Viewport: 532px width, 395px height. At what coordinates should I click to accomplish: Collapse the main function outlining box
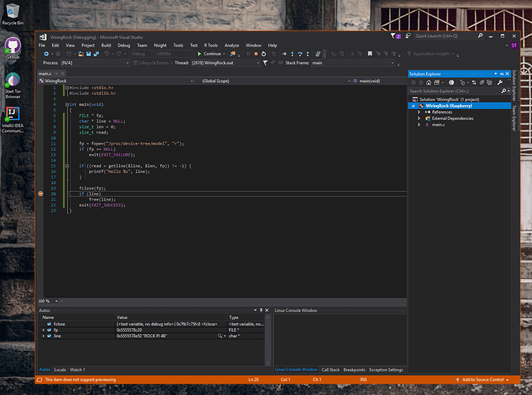(67, 104)
